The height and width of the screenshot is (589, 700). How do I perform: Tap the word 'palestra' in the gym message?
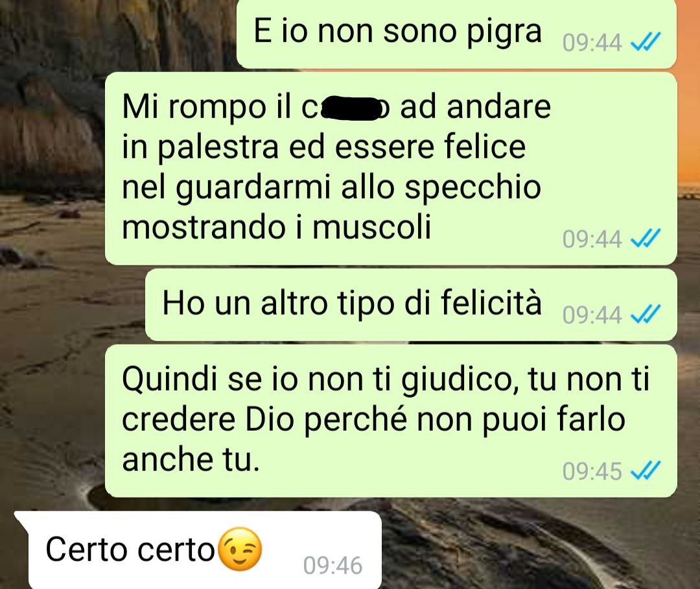218,149
